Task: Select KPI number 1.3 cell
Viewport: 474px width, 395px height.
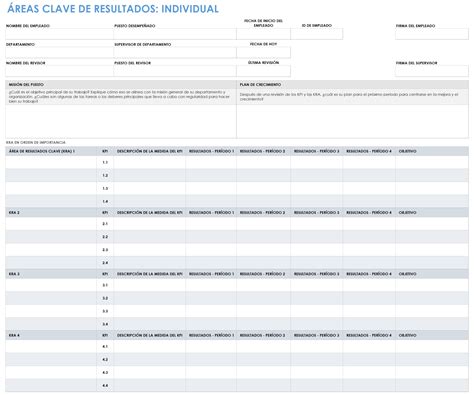Action: tap(105, 188)
